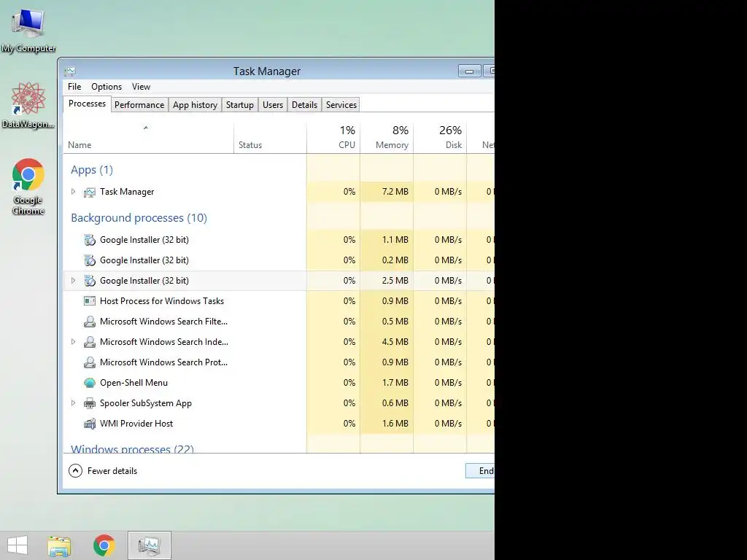Switch to the Services tab

tap(341, 105)
